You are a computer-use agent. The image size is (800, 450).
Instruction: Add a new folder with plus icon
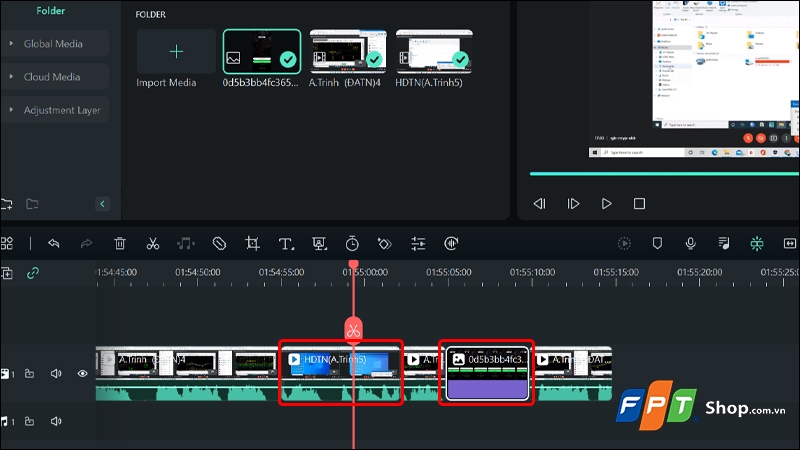pos(7,205)
